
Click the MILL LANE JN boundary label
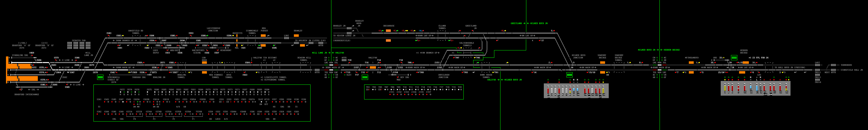click(319, 53)
